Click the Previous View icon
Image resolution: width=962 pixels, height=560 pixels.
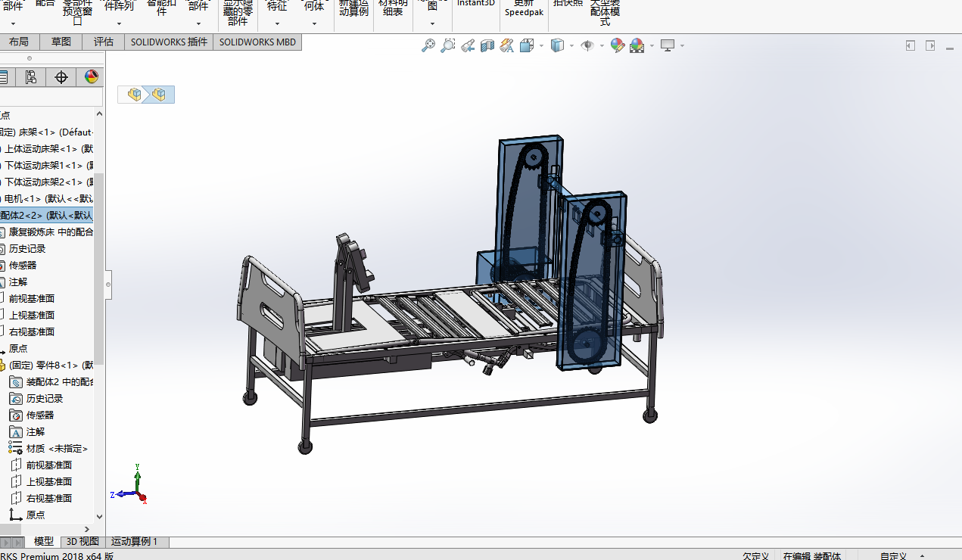coord(468,46)
